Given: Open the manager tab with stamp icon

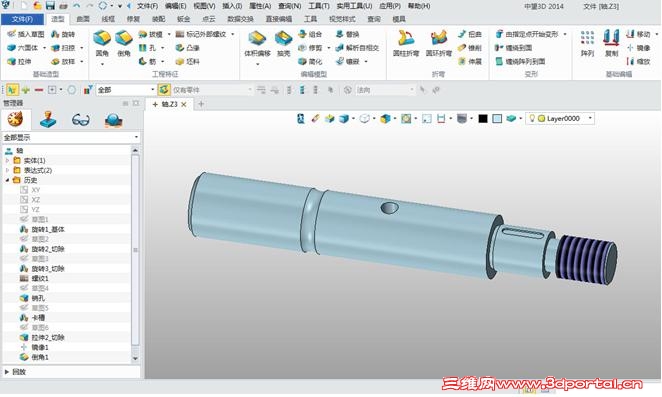Looking at the screenshot, I should coord(48,120).
